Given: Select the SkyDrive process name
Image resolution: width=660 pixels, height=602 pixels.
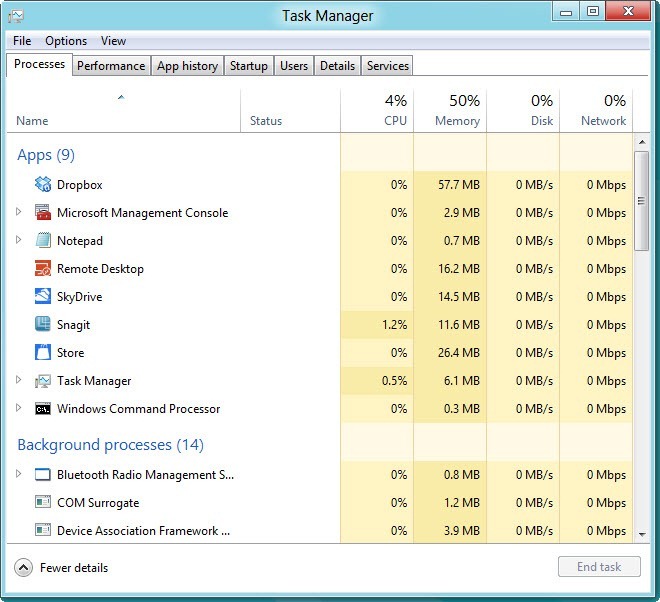Looking at the screenshot, I should point(80,297).
